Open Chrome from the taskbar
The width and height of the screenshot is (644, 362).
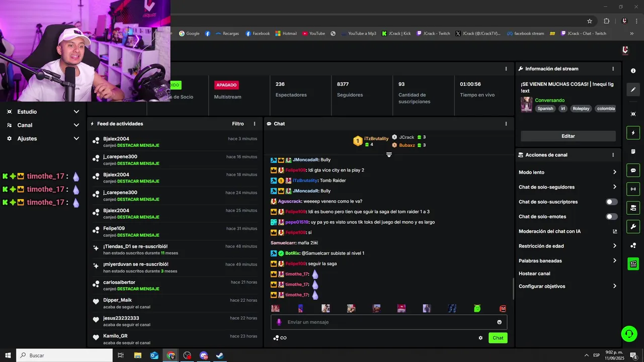point(171,355)
